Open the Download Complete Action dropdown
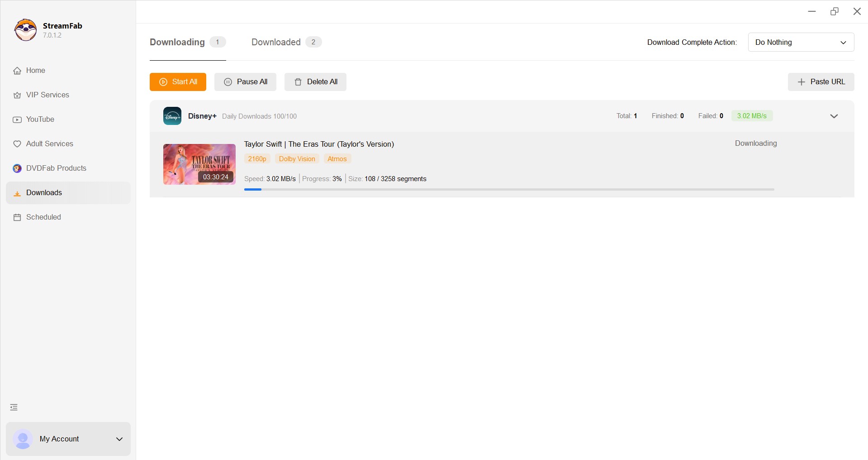 [801, 42]
